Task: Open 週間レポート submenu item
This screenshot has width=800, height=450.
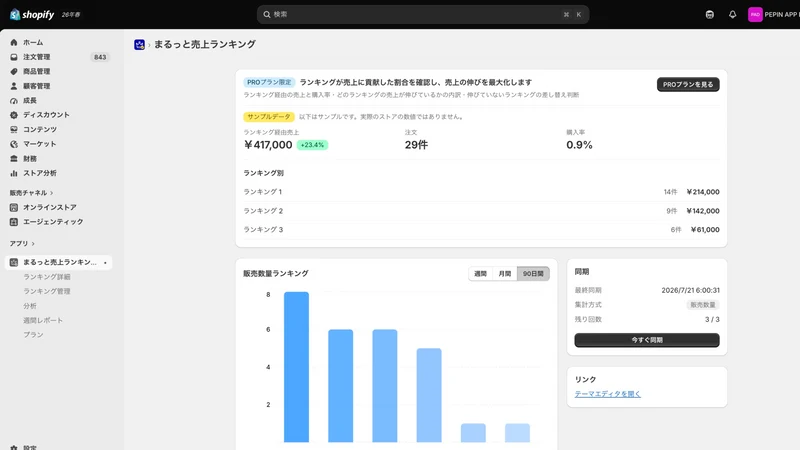Action: [x=43, y=320]
